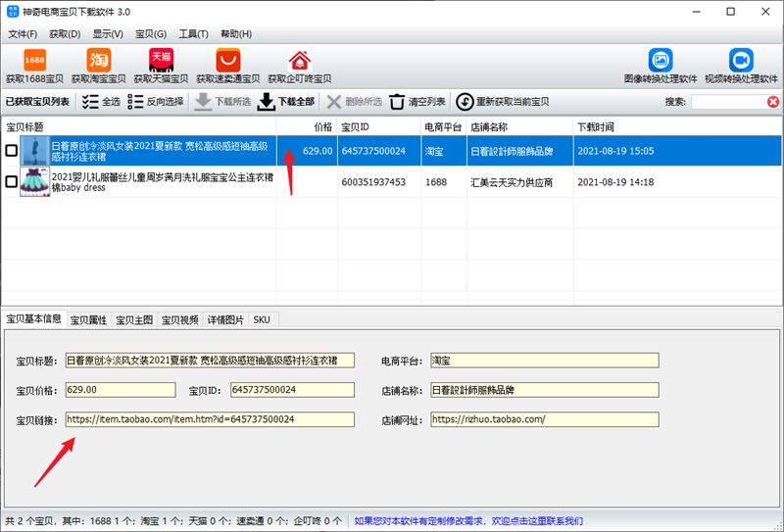Sort by the 店铺名称 column header
This screenshot has width=784, height=532.
pos(520,127)
